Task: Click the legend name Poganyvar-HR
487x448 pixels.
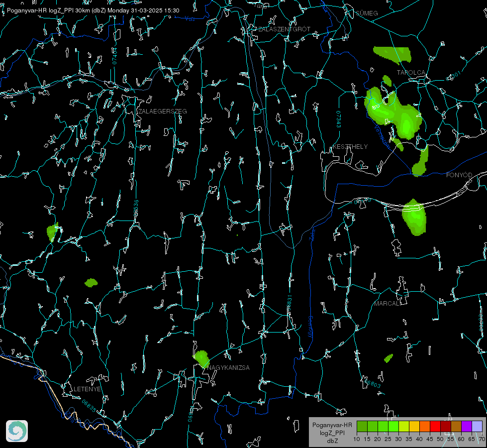Action: pos(332,425)
